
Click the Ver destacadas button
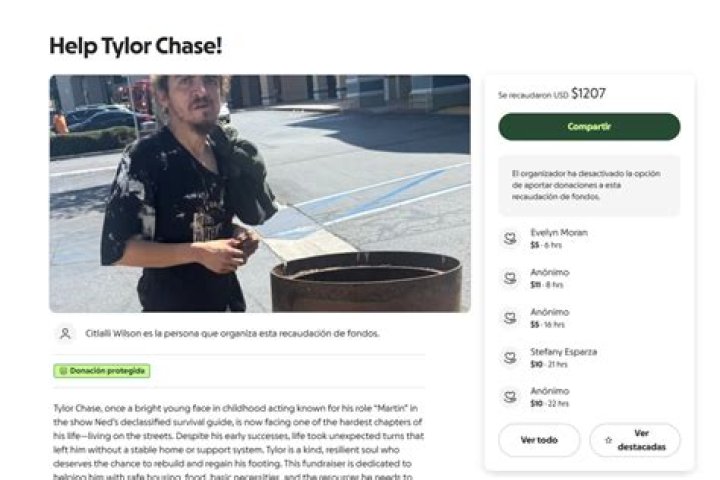point(635,440)
